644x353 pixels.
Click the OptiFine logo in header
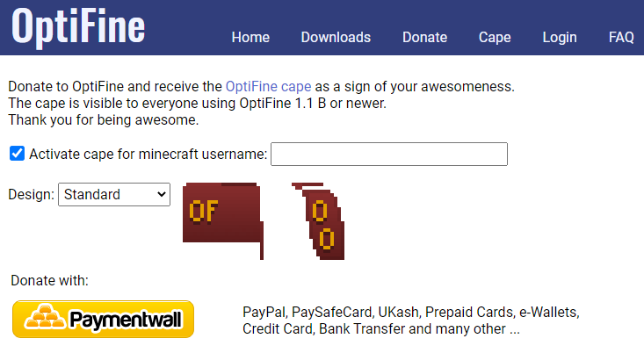pyautogui.click(x=78, y=25)
